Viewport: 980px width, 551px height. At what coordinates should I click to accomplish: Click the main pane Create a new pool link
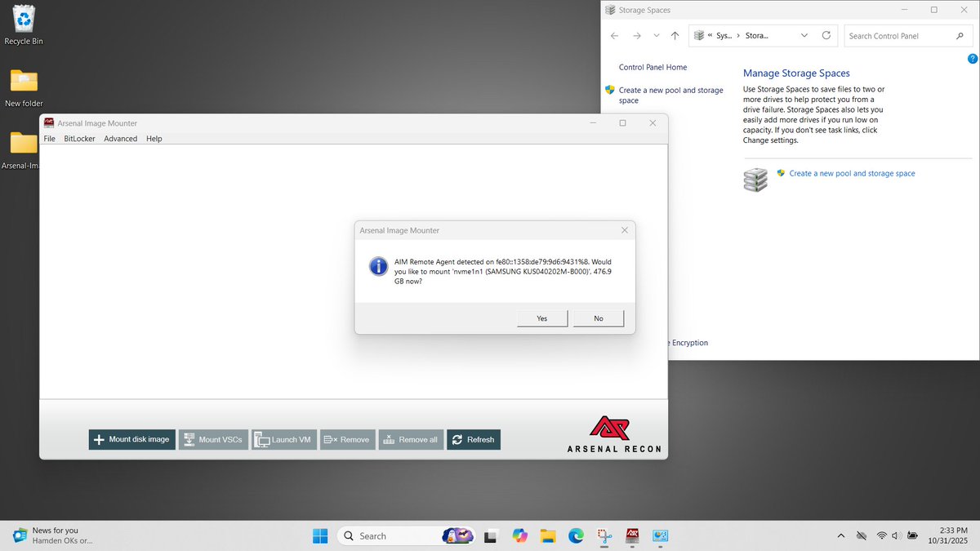tap(852, 173)
